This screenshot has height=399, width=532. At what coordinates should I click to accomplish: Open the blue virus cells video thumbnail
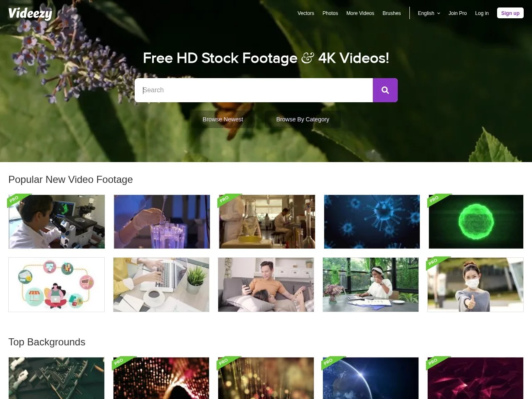point(372,222)
